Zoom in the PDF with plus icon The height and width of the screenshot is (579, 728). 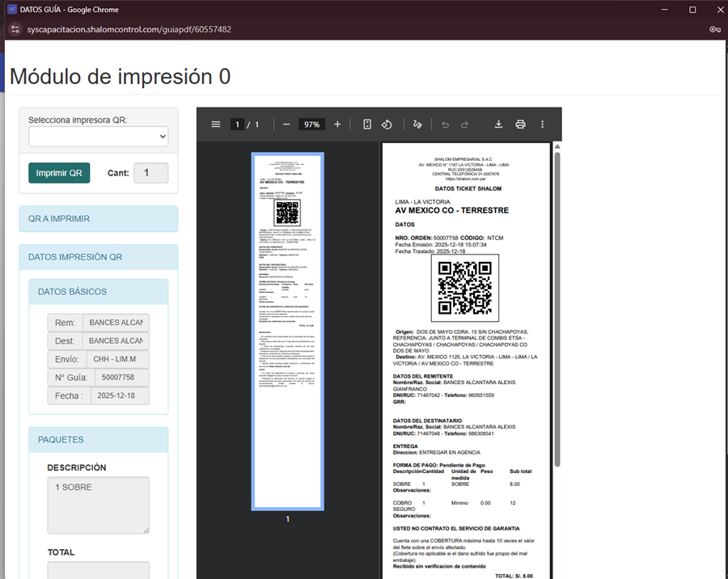tap(337, 125)
